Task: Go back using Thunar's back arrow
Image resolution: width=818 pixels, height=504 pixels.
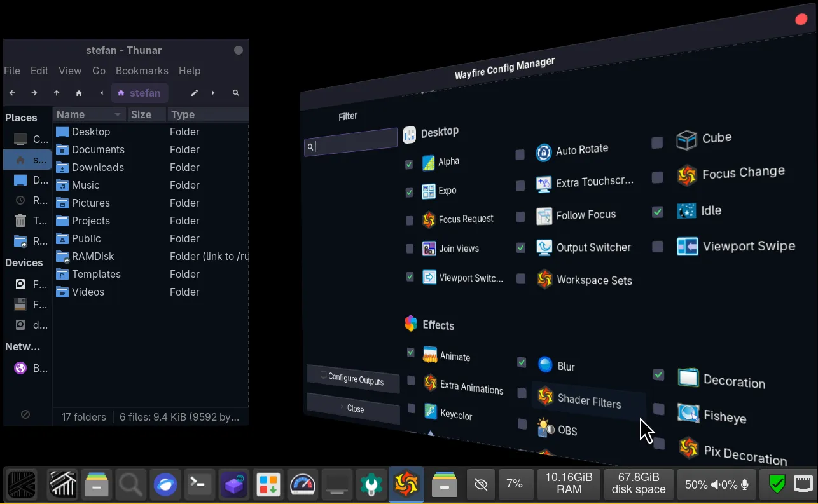Action: coord(12,93)
